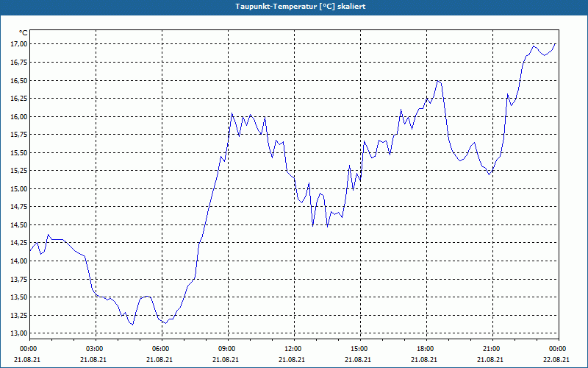Click the 14,75 y-axis label
This screenshot has height=368, width=588.
(x=19, y=207)
